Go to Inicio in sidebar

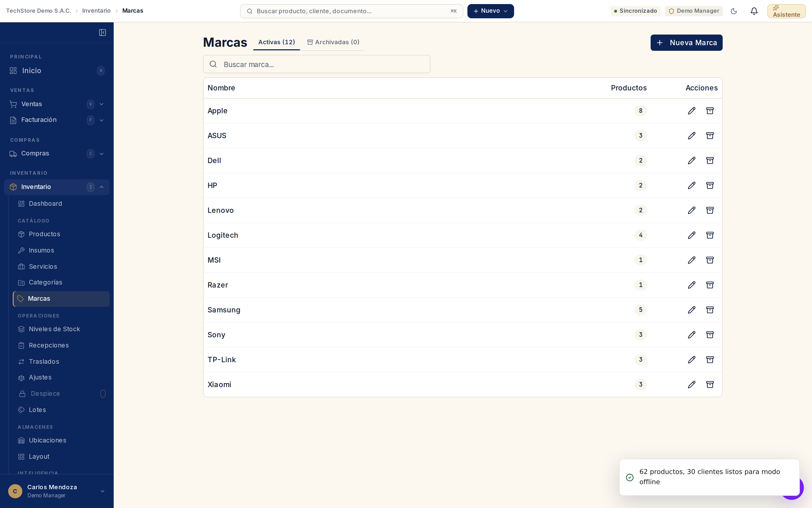(57, 71)
